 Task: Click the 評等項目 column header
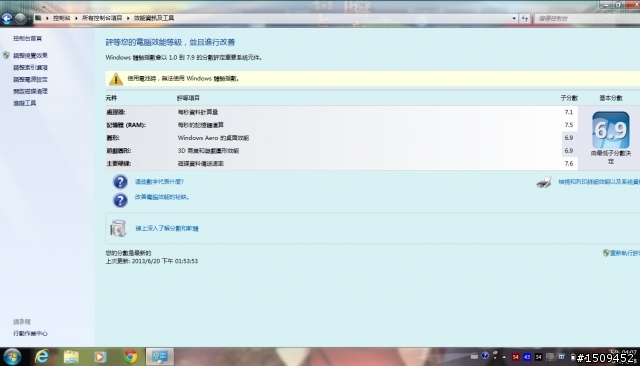tap(188, 98)
